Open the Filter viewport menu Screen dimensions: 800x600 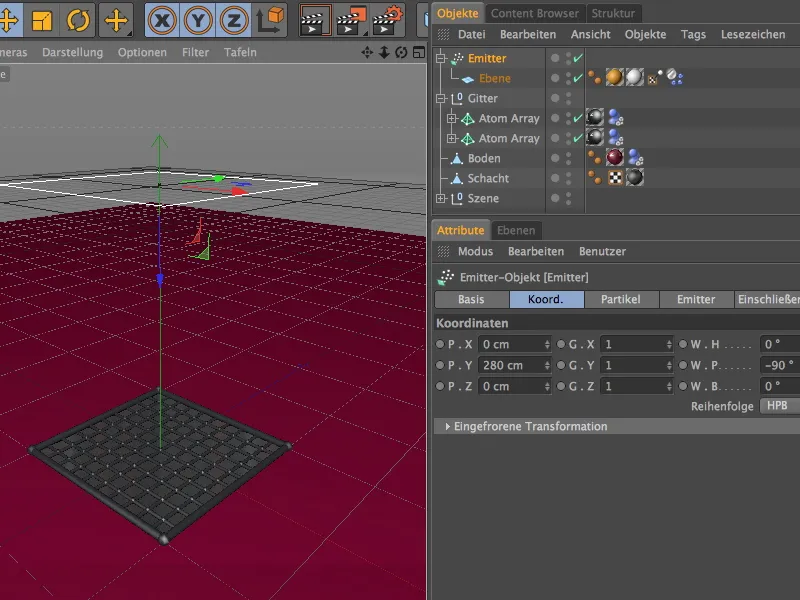(x=195, y=52)
